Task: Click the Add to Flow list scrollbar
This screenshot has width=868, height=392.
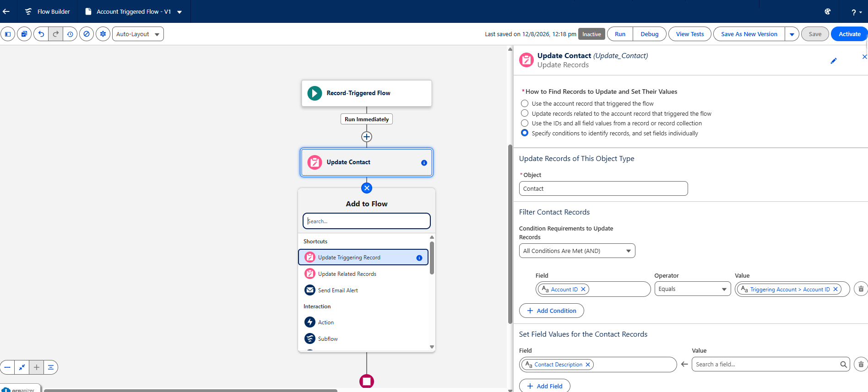Action: [432, 258]
